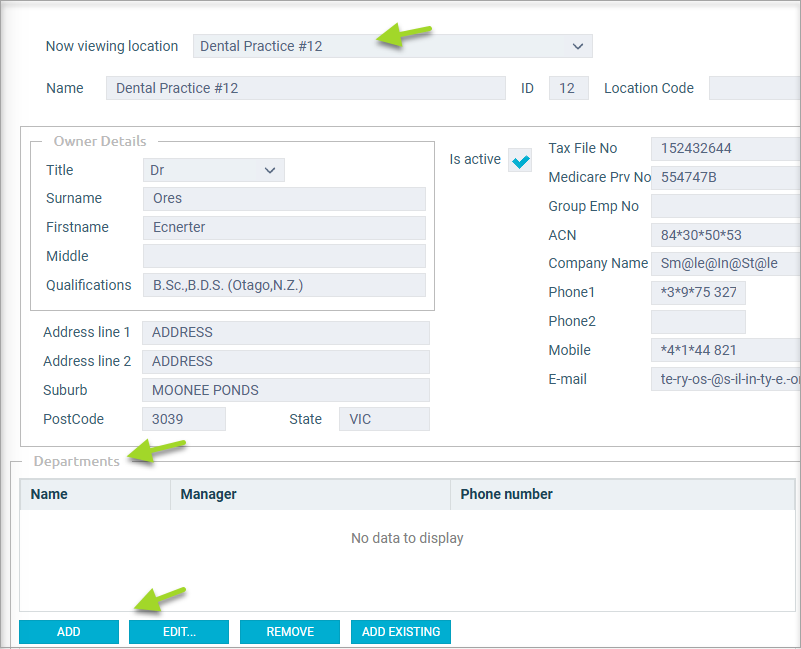Click the PostCode field showing 3039
The image size is (801, 649).
coord(183,419)
